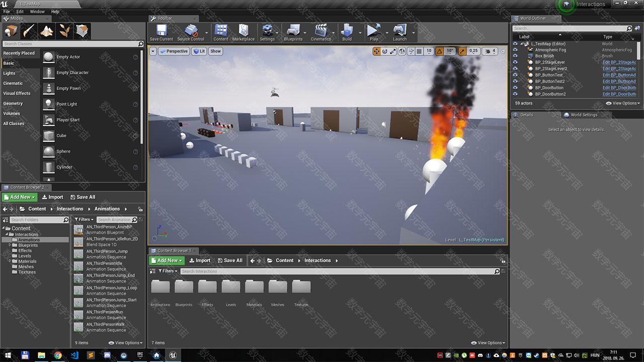Toggle visibility of BP_2StageLever actor
This screenshot has height=362, width=644.
click(x=515, y=62)
